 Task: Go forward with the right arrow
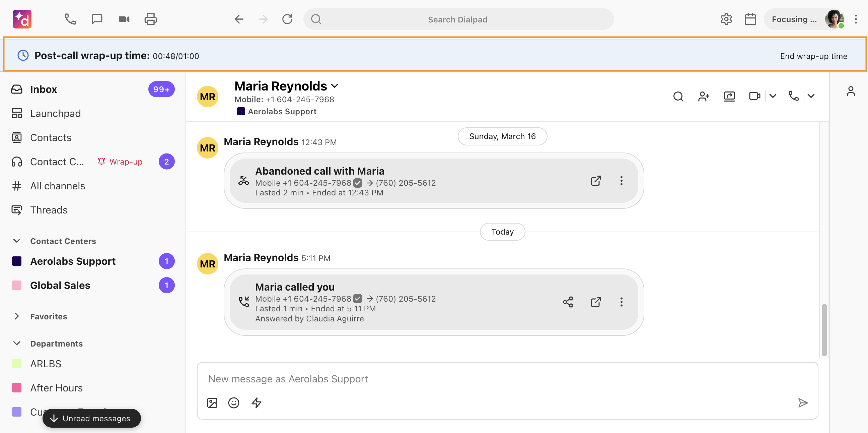pos(263,19)
